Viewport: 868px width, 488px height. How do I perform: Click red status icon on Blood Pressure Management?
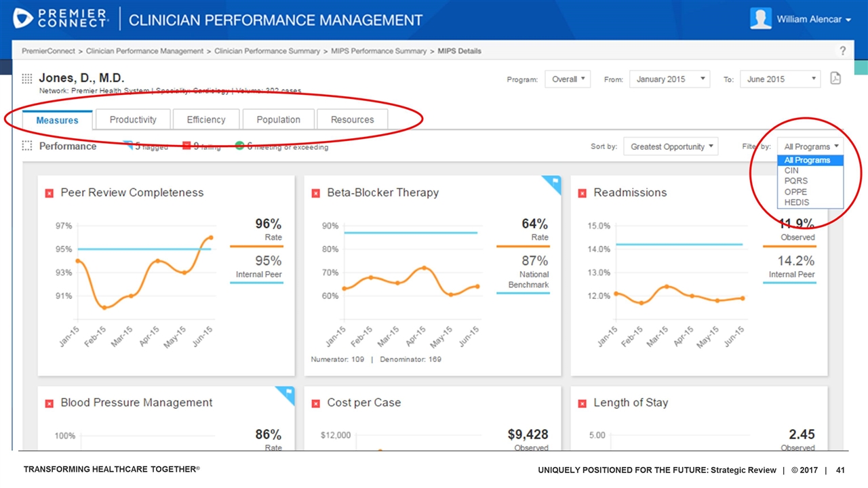click(49, 403)
